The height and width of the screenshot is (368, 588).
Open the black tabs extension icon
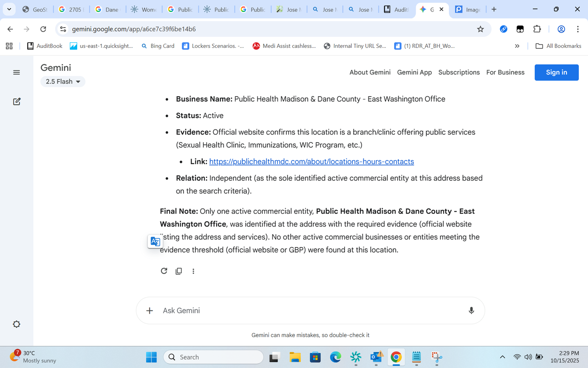pos(520,29)
